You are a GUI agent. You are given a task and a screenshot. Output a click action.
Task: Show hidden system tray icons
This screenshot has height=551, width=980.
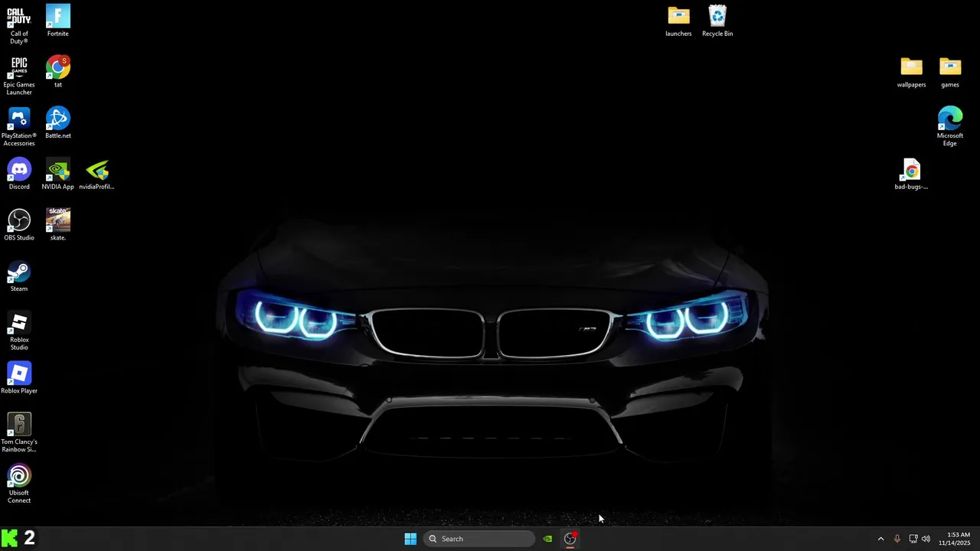[x=880, y=539]
